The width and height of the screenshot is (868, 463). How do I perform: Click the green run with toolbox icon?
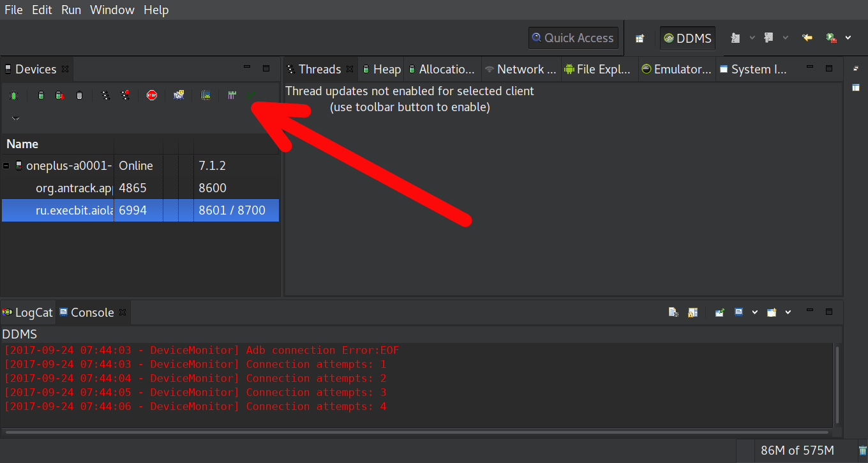(x=832, y=38)
